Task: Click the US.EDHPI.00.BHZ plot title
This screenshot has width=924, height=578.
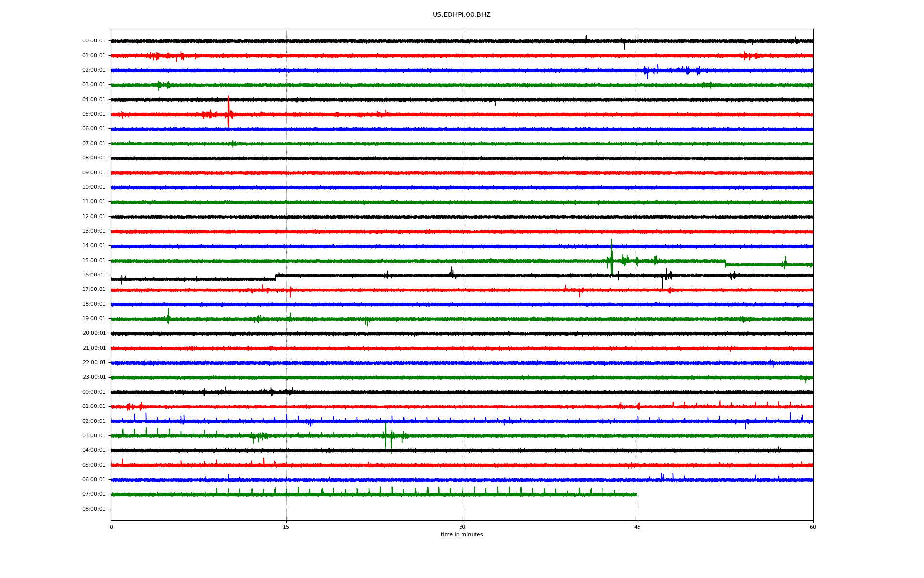Action: [461, 15]
